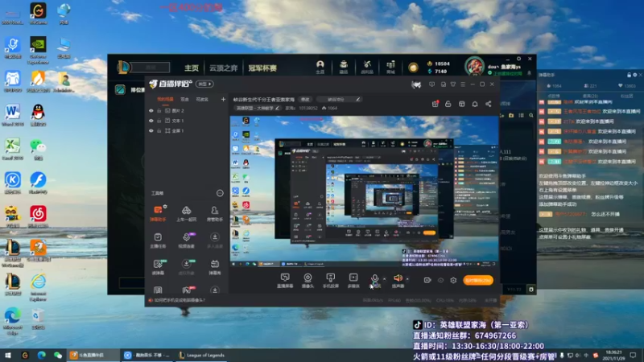
Task: Open the layout grid icon above preview
Action: tap(461, 104)
